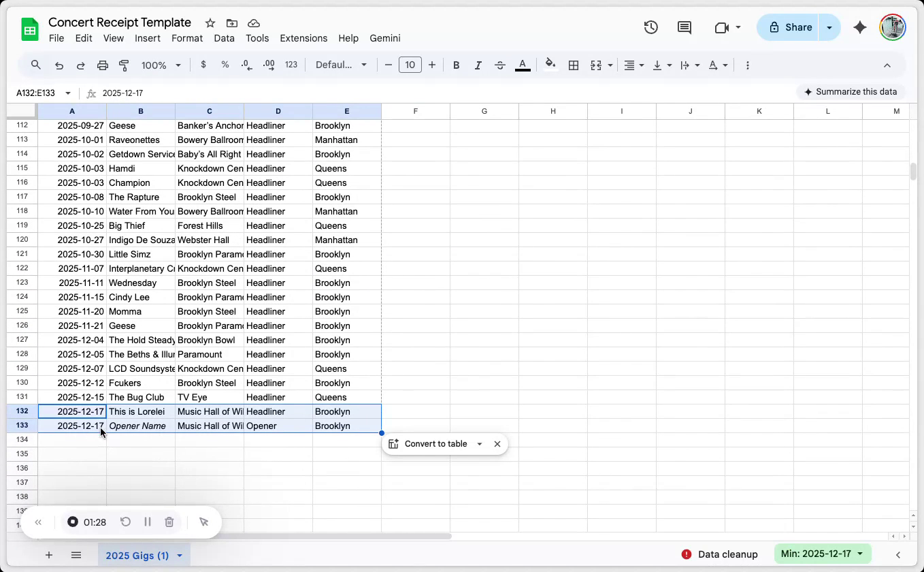The image size is (924, 572).
Task: Decrease the font size
Action: click(x=389, y=65)
